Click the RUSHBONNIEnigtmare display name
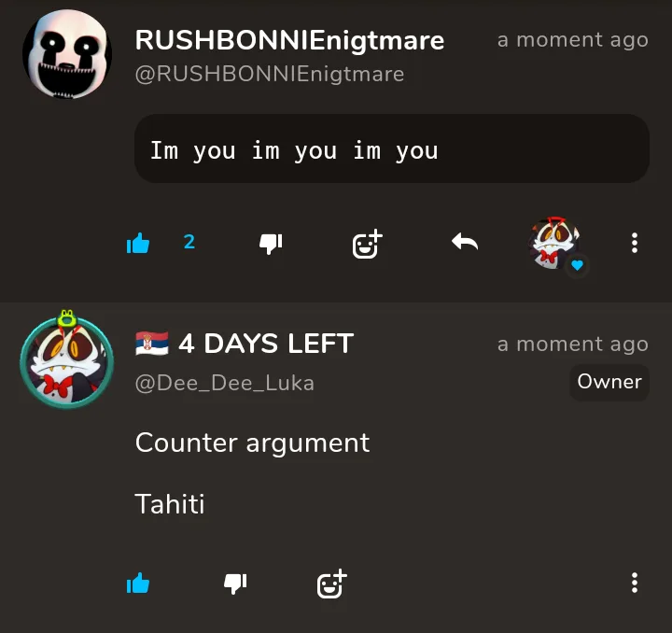 tap(289, 41)
